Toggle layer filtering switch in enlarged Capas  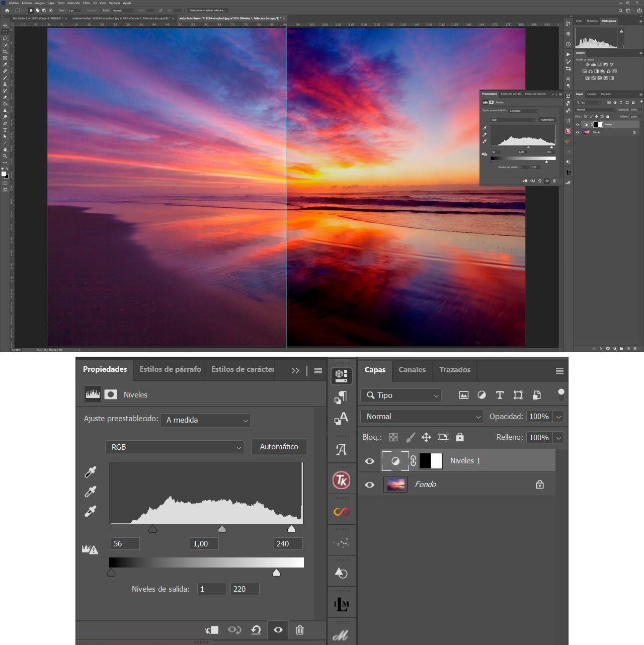click(561, 395)
